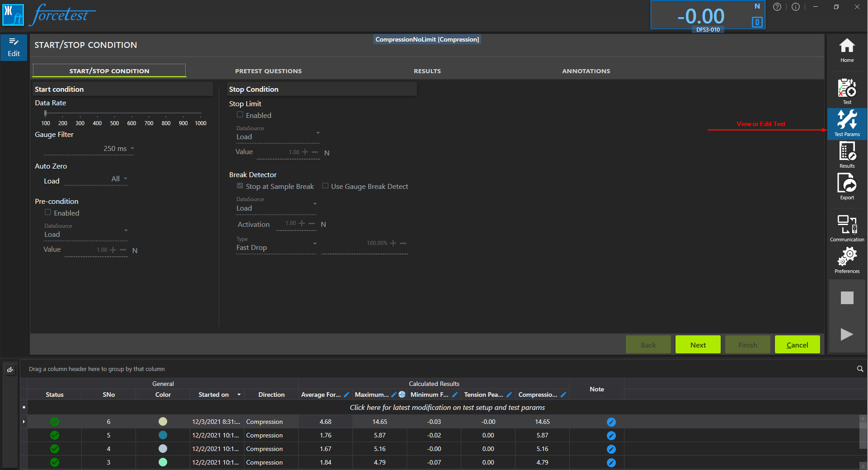868x470 pixels.
Task: Click the Finish button
Action: pos(747,345)
